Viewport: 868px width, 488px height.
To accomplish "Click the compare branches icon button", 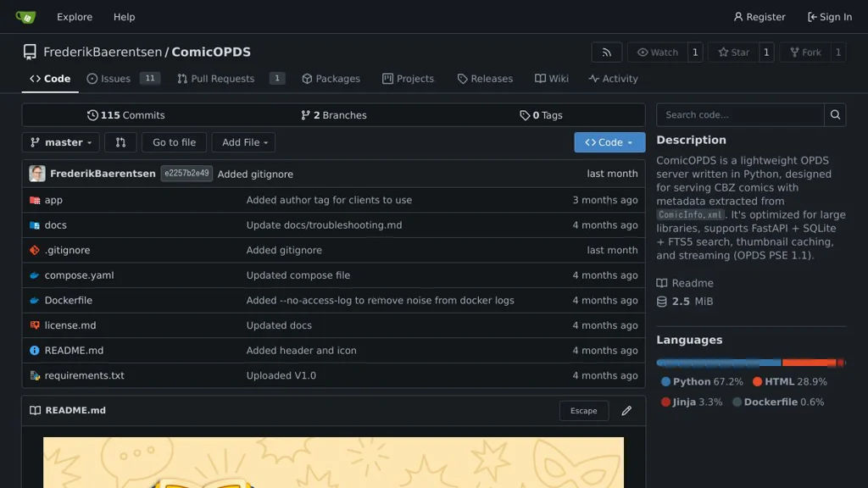I will coord(120,142).
